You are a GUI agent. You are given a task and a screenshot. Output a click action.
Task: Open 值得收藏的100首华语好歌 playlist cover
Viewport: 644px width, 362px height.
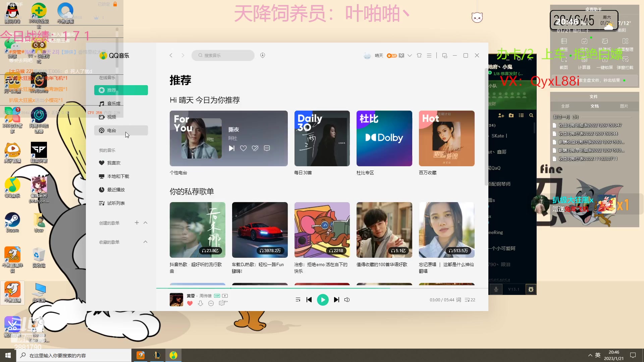point(384,230)
